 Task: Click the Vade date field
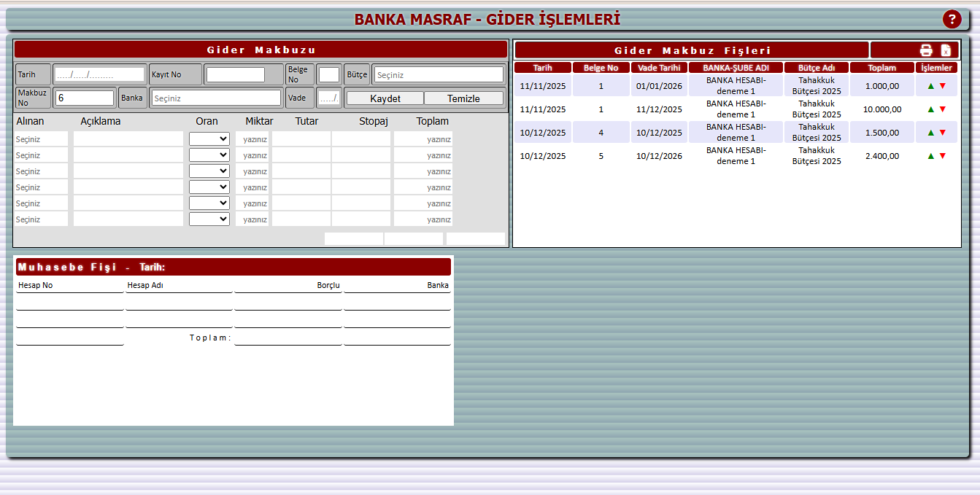point(328,97)
